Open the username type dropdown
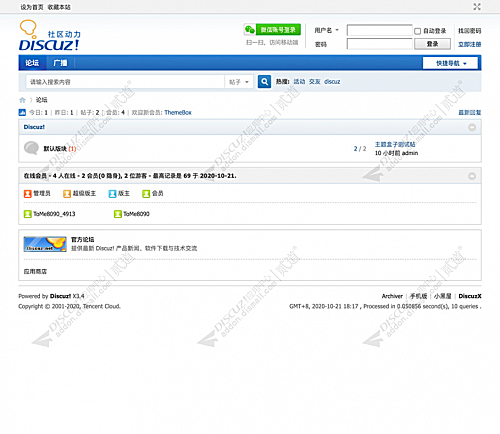 click(327, 30)
